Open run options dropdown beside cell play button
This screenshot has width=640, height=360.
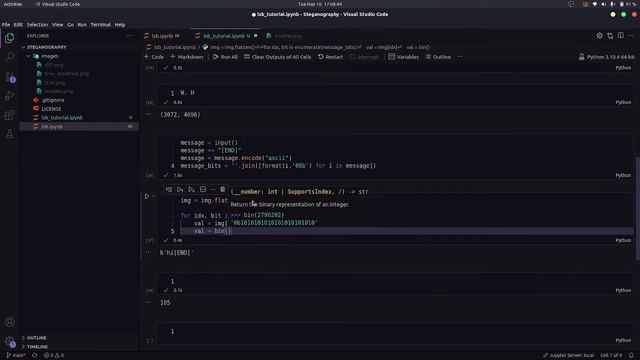pos(153,196)
